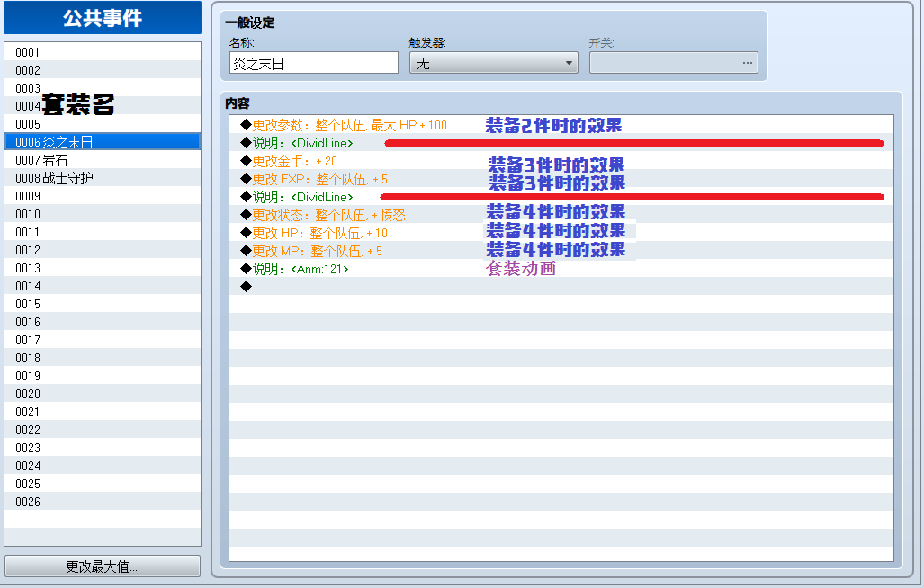
Task: Open the trigger dropdown showing 无
Action: click(x=493, y=63)
